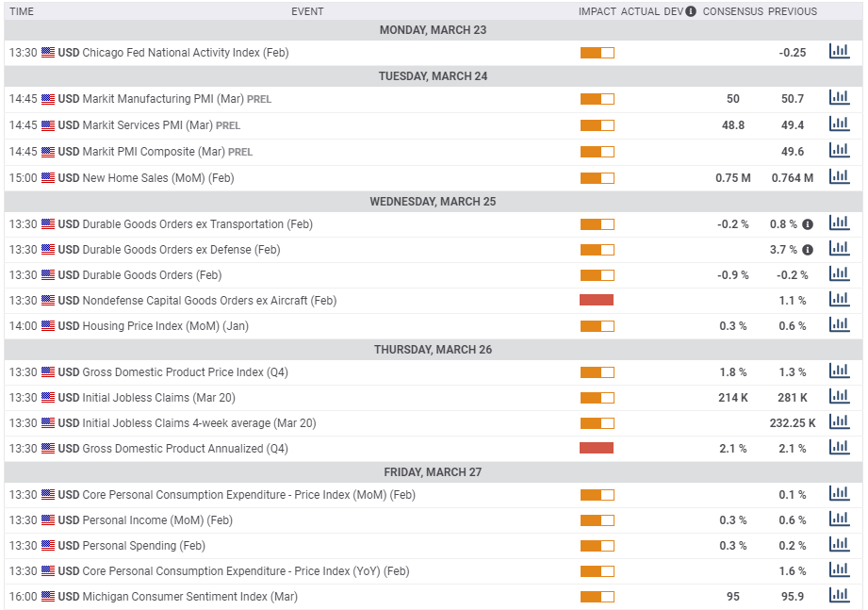Click US flag on Michigan Consumer Sentiment row
The image size is (868, 610).
48,597
